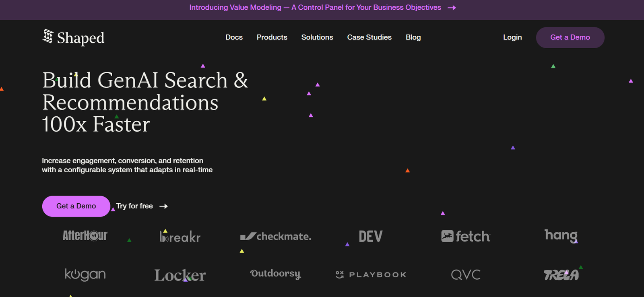Click the Kogan logo

click(85, 274)
